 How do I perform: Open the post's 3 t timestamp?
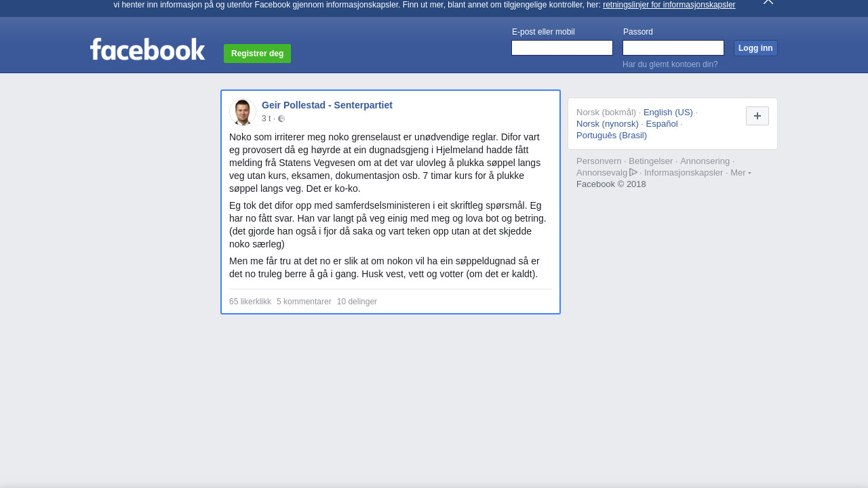tap(266, 119)
